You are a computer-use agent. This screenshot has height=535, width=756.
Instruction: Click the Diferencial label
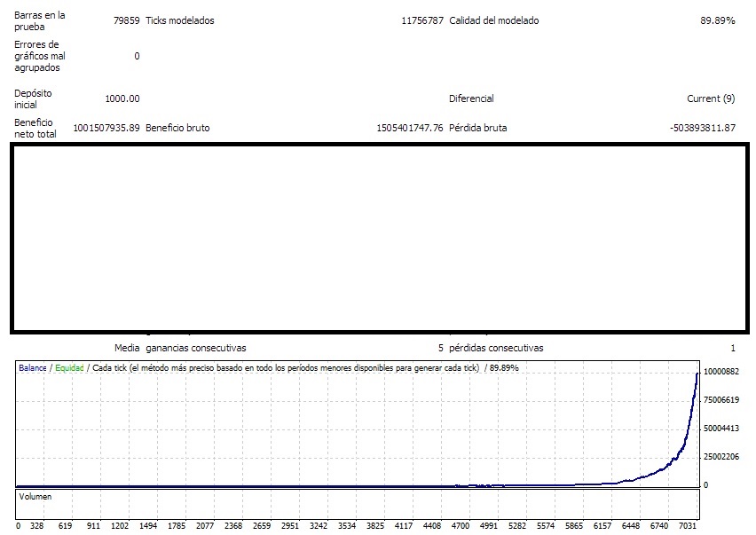471,98
